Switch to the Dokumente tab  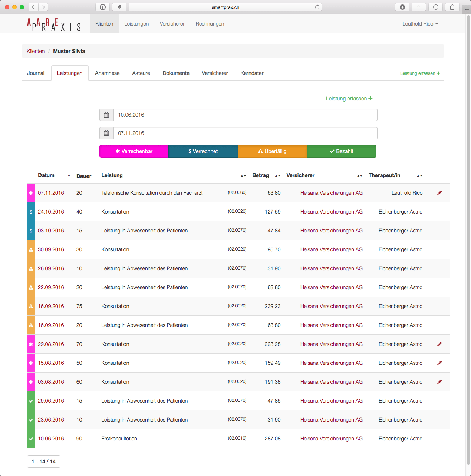(x=176, y=73)
